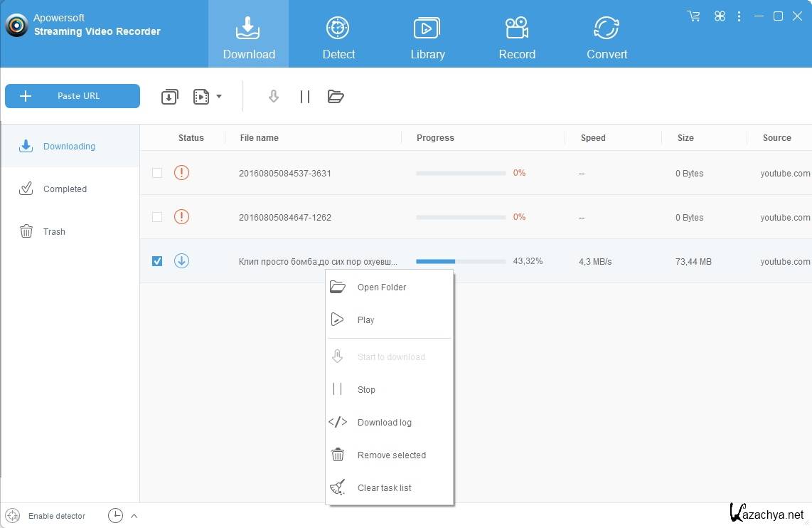Open the download folder from the toolbar
This screenshot has height=528, width=812.
(336, 97)
